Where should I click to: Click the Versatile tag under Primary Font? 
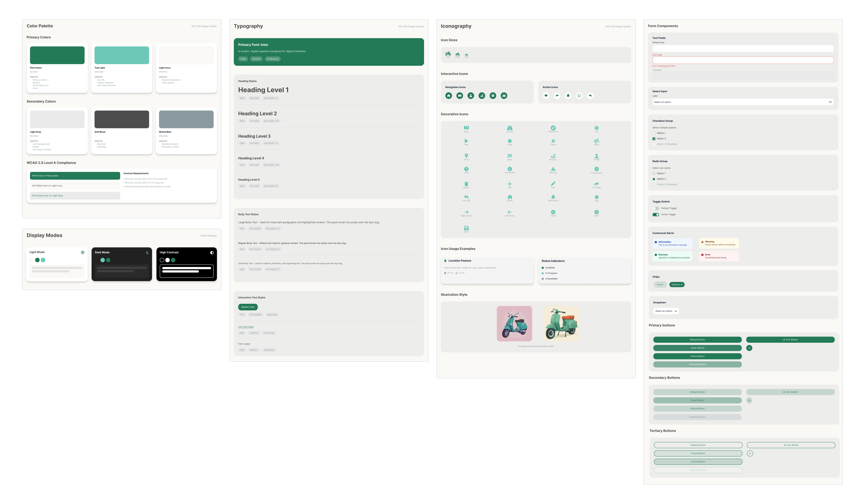click(x=256, y=59)
